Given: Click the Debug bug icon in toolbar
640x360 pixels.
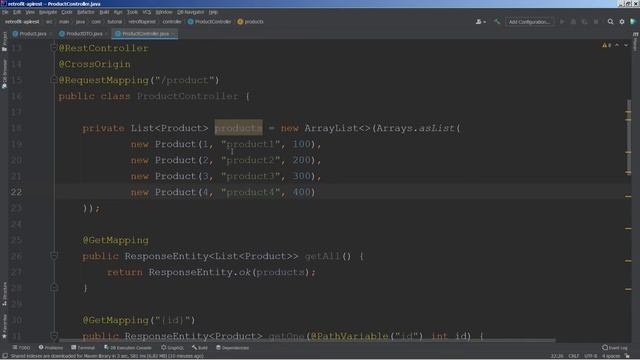Looking at the screenshot, I should (573, 22).
